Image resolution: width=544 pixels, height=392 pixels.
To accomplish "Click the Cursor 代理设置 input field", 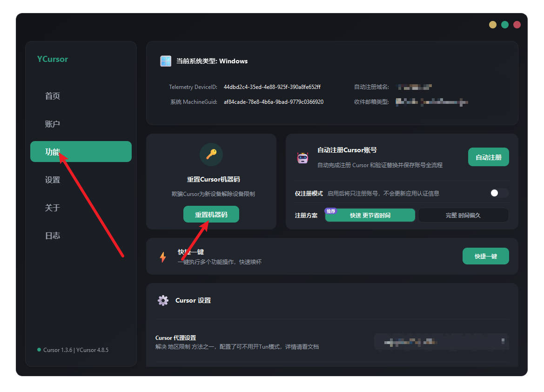I will (441, 342).
